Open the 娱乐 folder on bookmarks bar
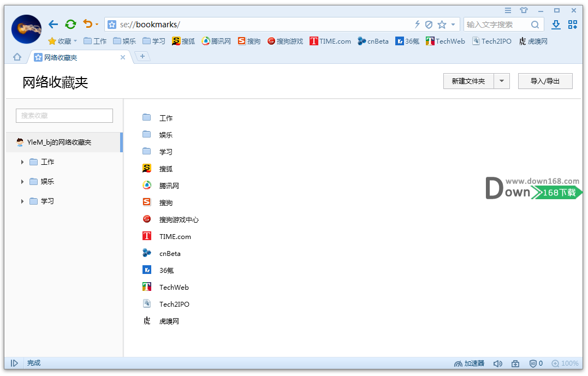 124,41
